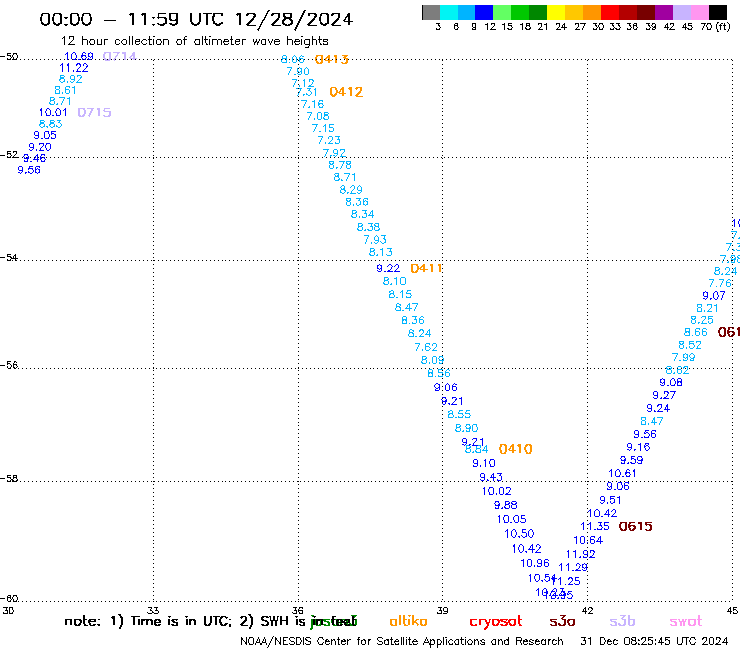
Task: Click the 11.35 value next to 0615
Action: click(595, 526)
